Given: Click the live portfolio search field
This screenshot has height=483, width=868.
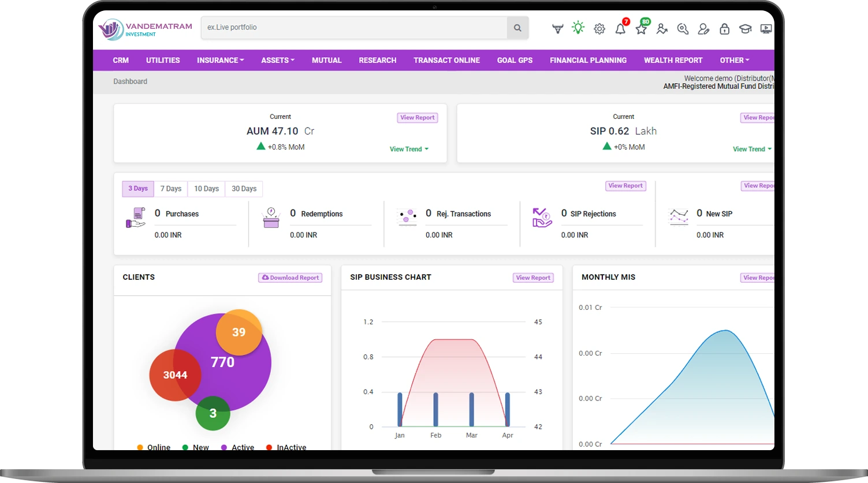Looking at the screenshot, I should tap(354, 28).
